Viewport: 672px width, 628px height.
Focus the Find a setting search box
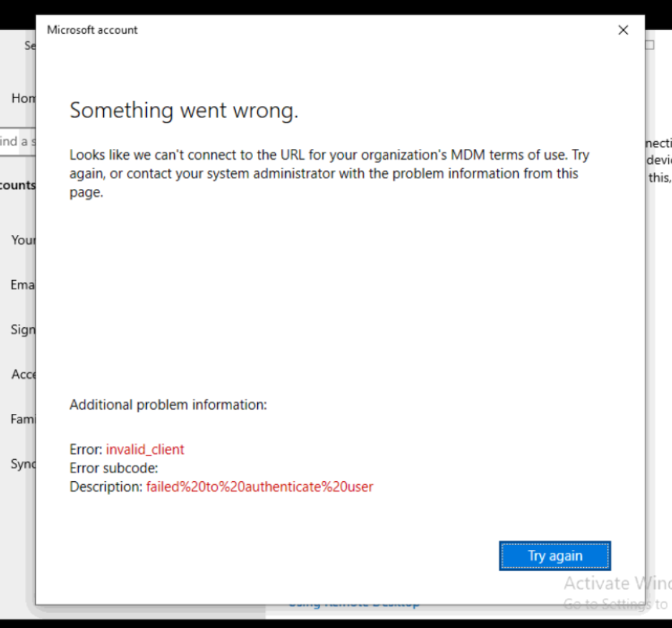tap(18, 142)
